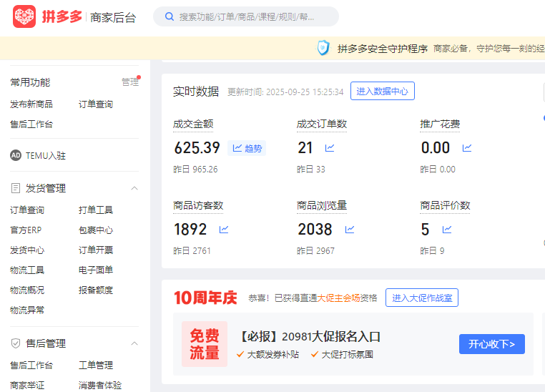Click the blue security shield icon

[323, 49]
